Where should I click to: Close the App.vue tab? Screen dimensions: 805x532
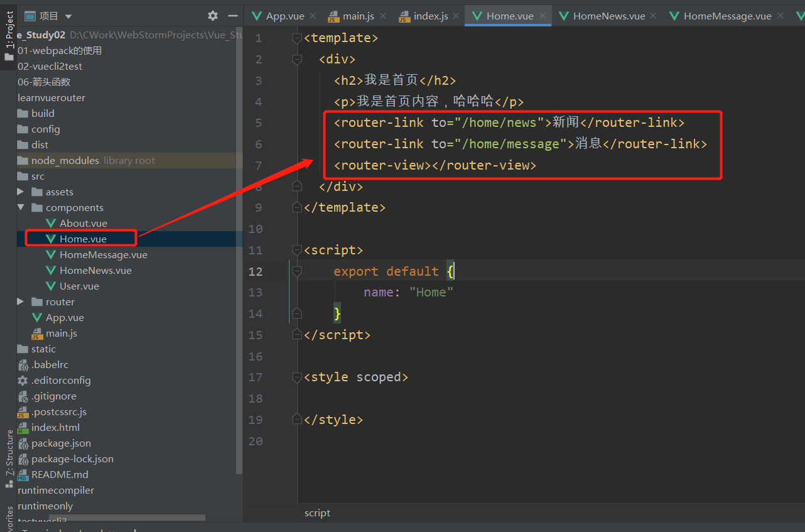coord(313,16)
